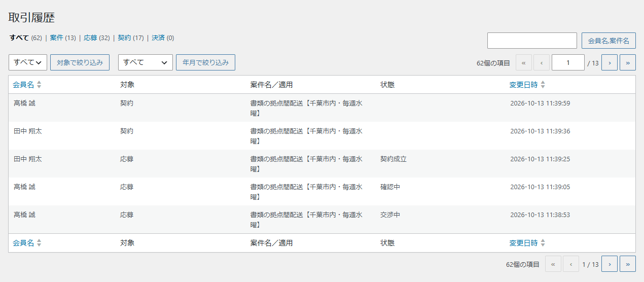Screen dimensions: 644x282
Task: Open 高橋 誠 in the 交渉中 row
Action: click(x=24, y=215)
